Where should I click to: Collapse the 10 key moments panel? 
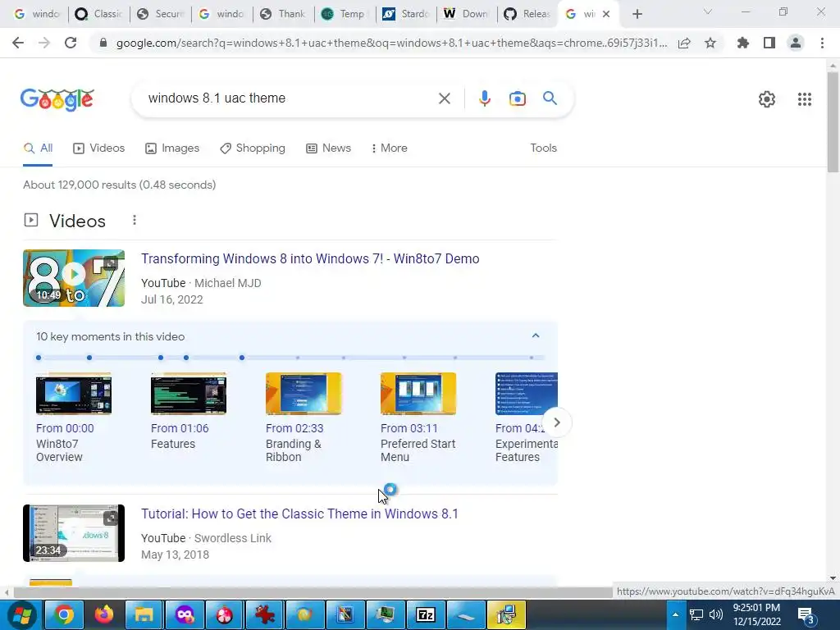pyautogui.click(x=535, y=336)
